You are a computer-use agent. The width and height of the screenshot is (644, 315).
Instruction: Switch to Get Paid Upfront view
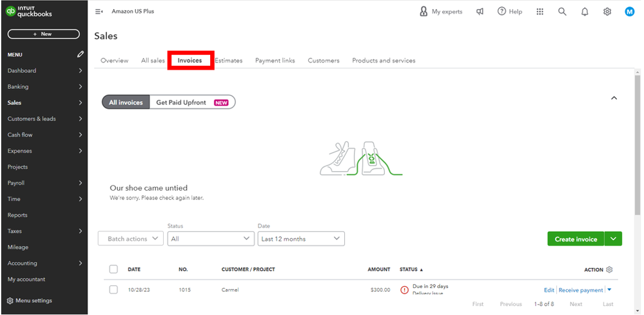(192, 102)
